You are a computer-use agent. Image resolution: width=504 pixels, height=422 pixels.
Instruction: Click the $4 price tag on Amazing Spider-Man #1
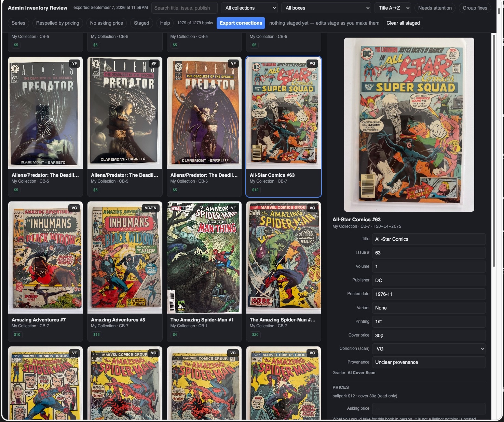[x=175, y=334]
